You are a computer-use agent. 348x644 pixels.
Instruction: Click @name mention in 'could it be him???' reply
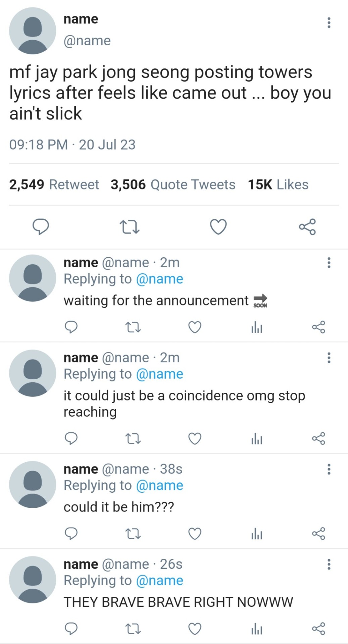159,485
